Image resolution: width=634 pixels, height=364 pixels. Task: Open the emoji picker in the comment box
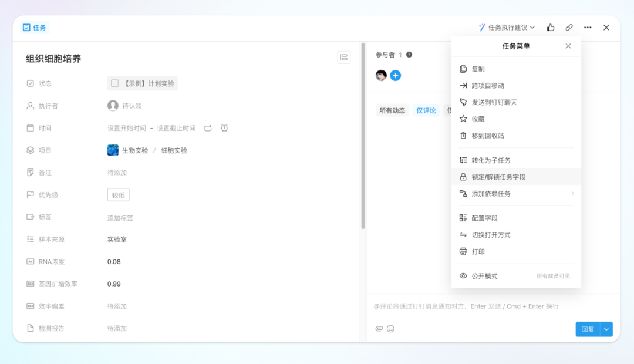click(390, 328)
